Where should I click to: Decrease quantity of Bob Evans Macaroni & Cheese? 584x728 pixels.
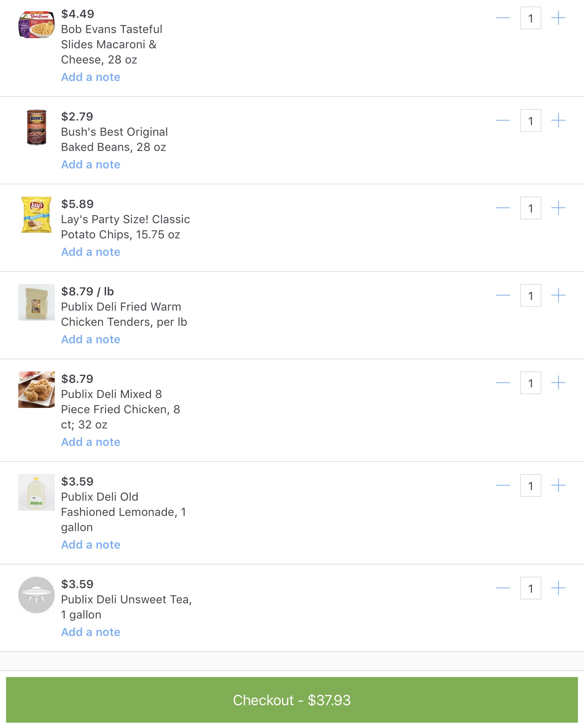[x=503, y=18]
